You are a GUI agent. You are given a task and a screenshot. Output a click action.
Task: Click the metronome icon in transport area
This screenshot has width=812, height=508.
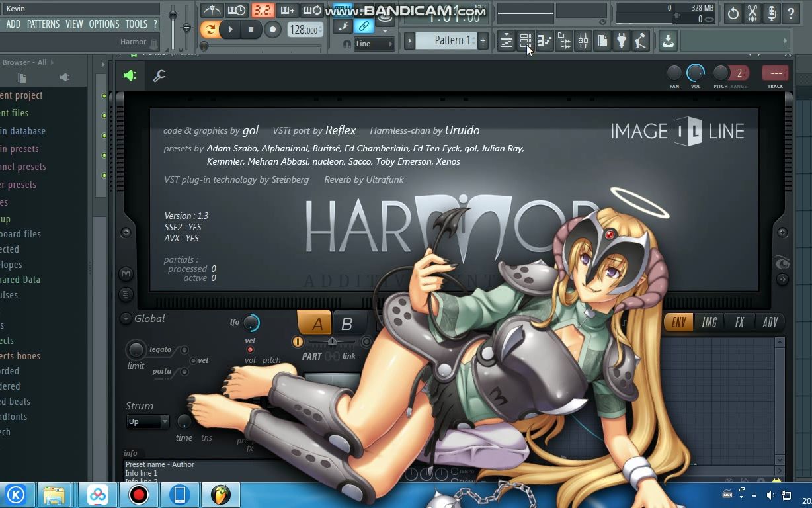(x=212, y=10)
